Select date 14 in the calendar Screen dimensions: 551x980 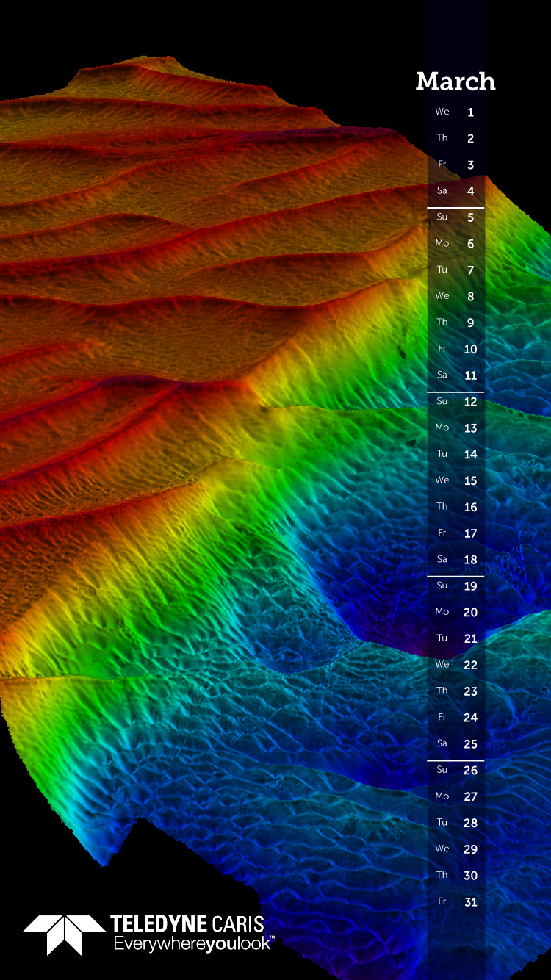click(x=471, y=455)
